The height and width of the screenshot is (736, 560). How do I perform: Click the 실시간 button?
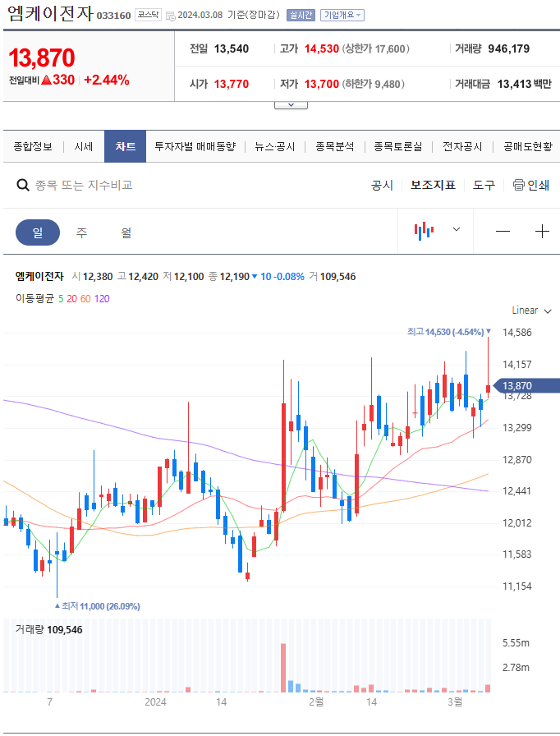[301, 15]
